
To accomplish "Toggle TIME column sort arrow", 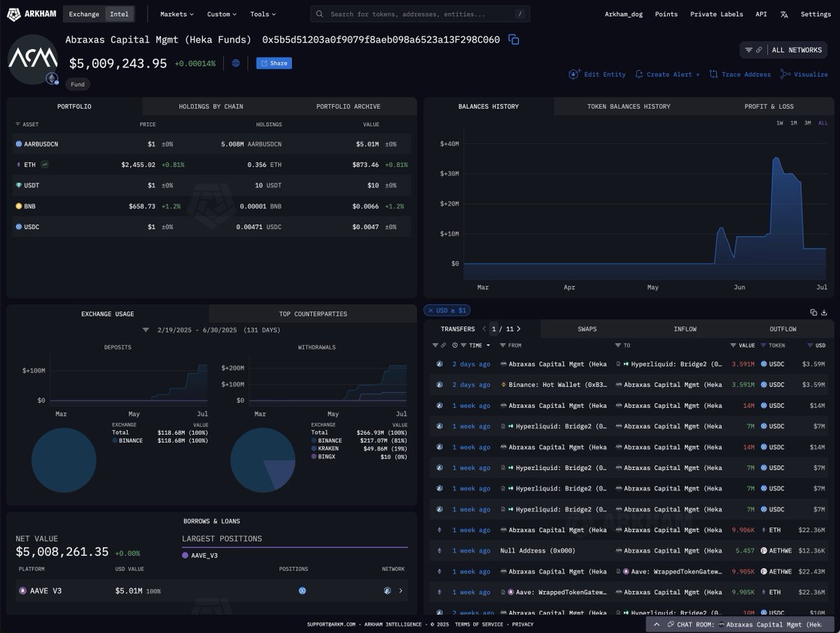I will point(488,345).
